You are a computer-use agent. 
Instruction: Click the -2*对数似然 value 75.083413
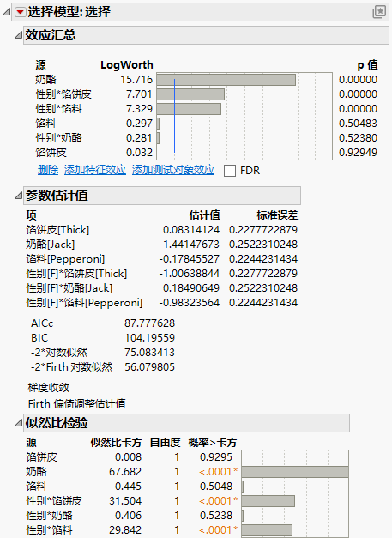pyautogui.click(x=149, y=353)
